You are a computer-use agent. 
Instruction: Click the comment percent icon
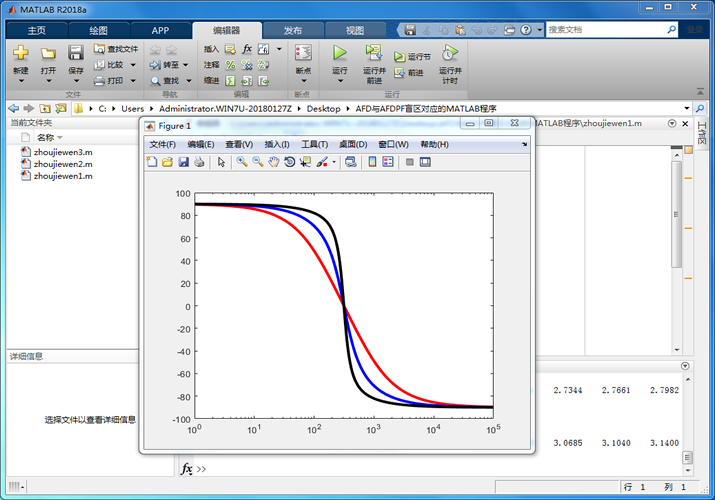click(230, 65)
